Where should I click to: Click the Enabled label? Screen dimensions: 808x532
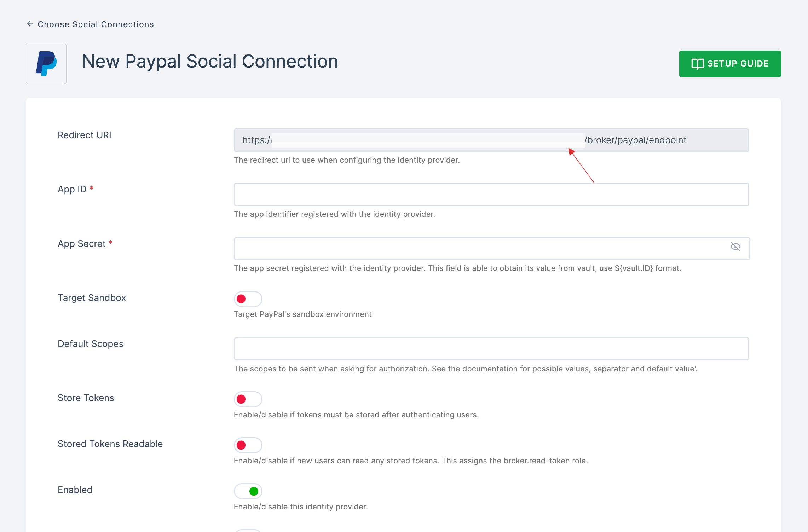[75, 490]
